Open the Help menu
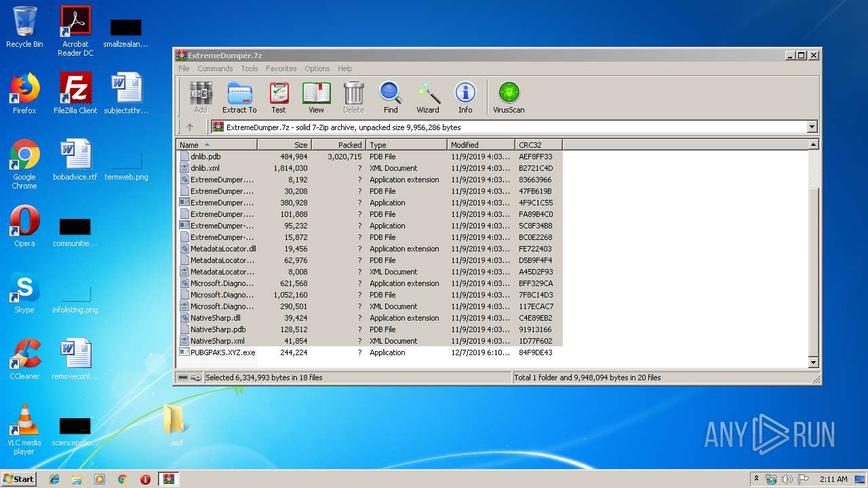 coord(345,68)
